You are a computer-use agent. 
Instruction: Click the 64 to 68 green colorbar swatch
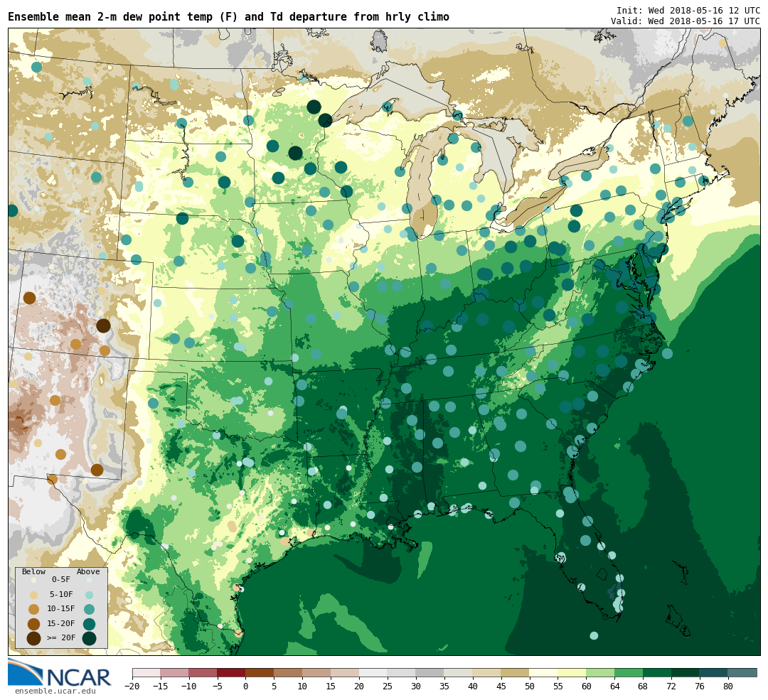point(629,673)
